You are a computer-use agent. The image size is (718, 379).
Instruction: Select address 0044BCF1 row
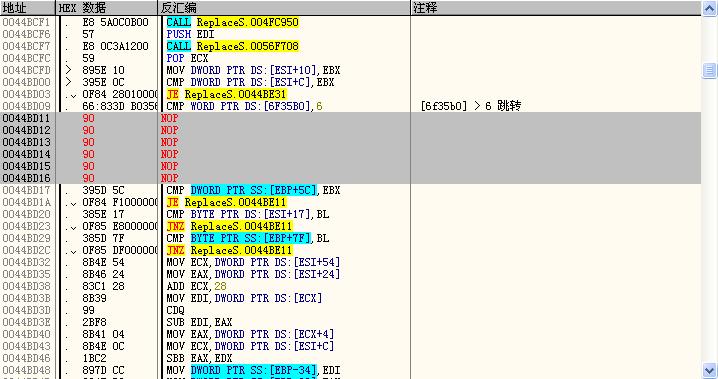point(350,22)
